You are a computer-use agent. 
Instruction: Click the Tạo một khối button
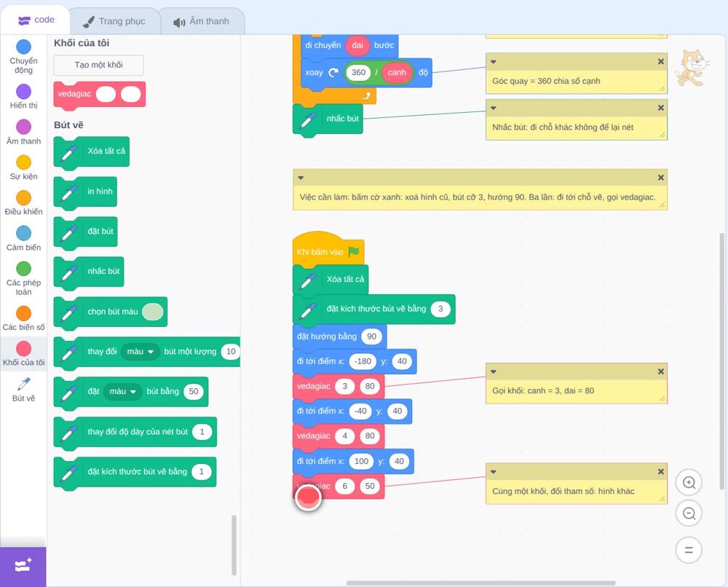point(98,65)
